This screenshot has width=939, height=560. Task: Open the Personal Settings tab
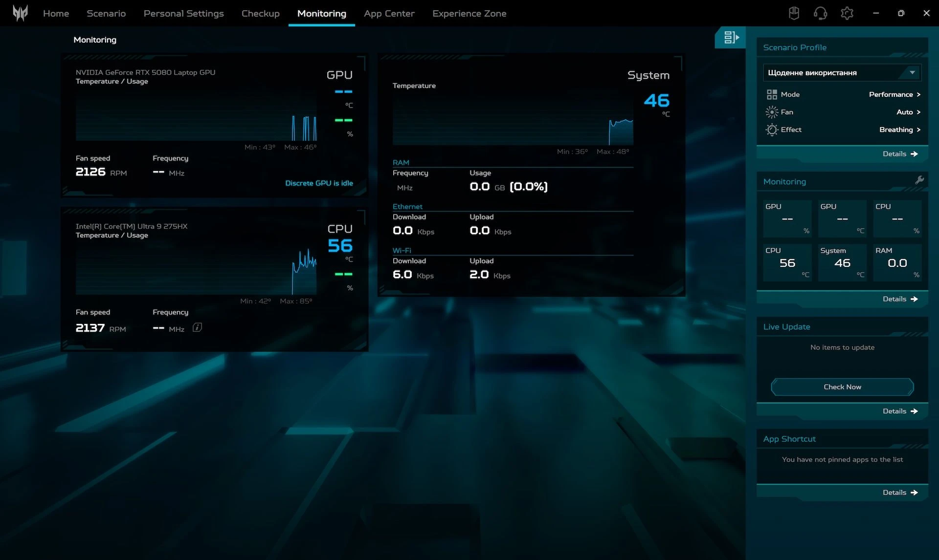pyautogui.click(x=183, y=13)
